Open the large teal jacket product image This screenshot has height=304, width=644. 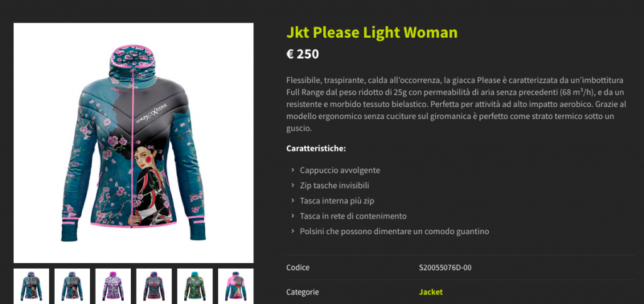(133, 142)
